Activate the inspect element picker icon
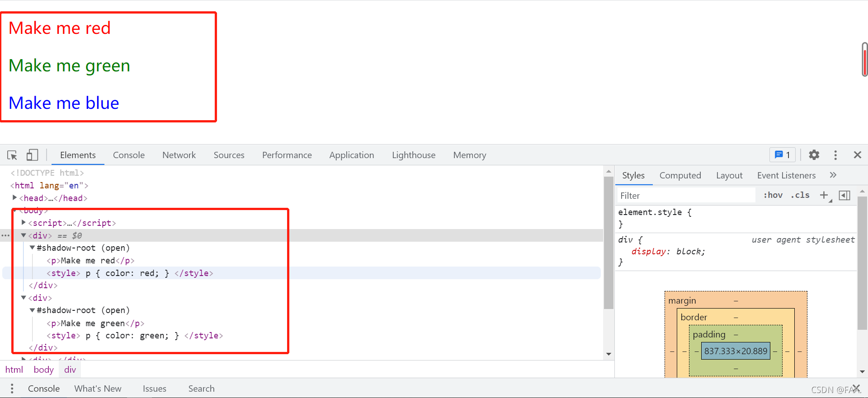868x398 pixels. tap(12, 155)
